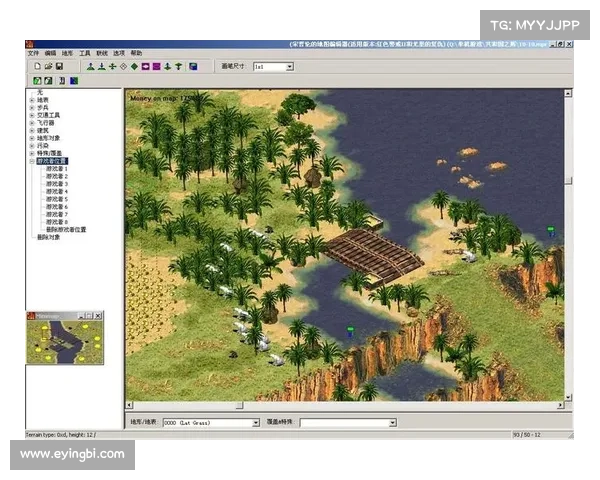Screen dimensions: 600x480
Task: Click the blue minimap/screen toolbar icon
Action: point(193,67)
